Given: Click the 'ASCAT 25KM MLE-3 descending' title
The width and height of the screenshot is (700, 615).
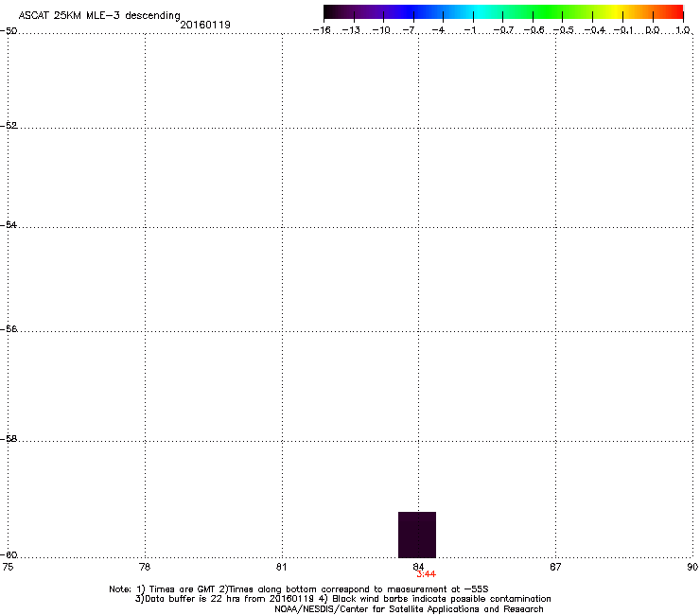Looking at the screenshot, I should pyautogui.click(x=99, y=16).
